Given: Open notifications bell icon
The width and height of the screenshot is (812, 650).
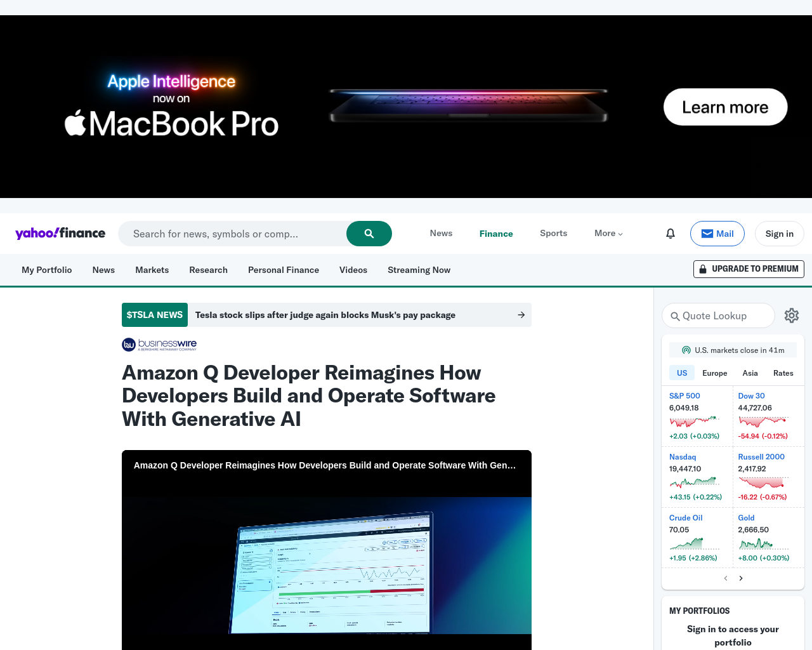Looking at the screenshot, I should point(671,234).
